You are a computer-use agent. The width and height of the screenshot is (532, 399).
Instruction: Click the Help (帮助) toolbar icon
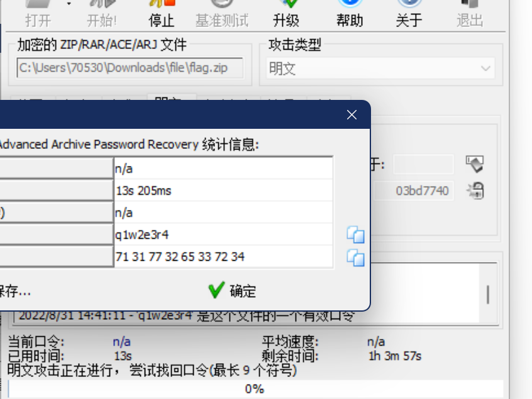click(350, 14)
